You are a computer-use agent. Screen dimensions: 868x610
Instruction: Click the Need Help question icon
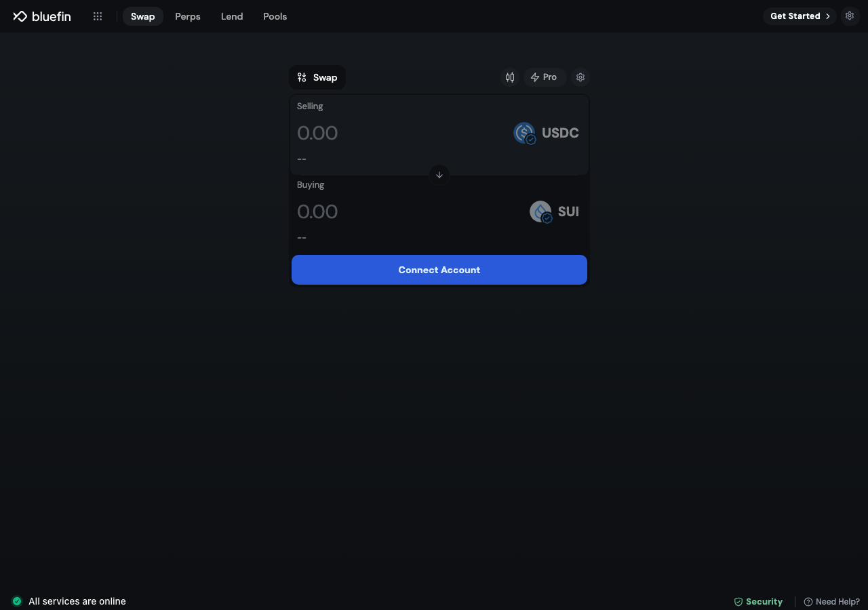pyautogui.click(x=808, y=602)
